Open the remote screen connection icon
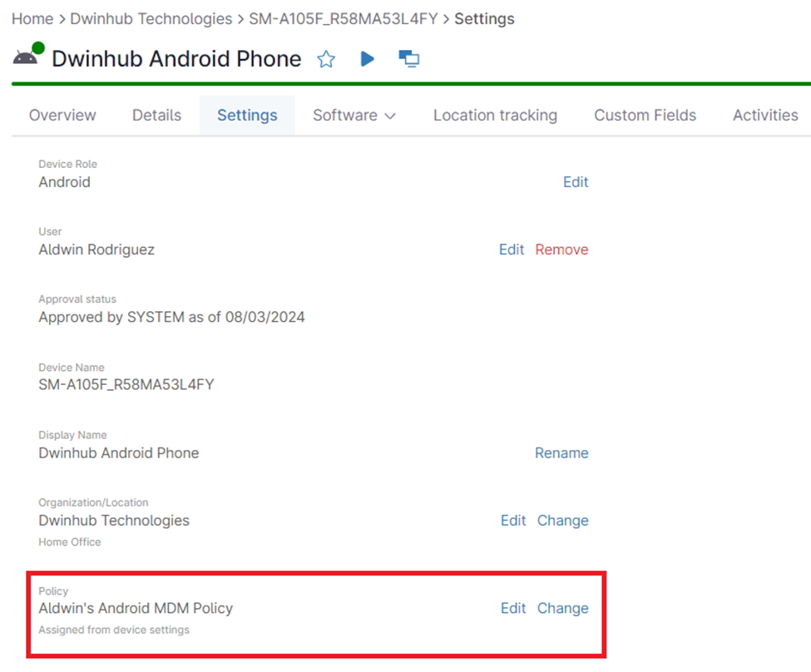The height and width of the screenshot is (672, 811). tap(408, 59)
